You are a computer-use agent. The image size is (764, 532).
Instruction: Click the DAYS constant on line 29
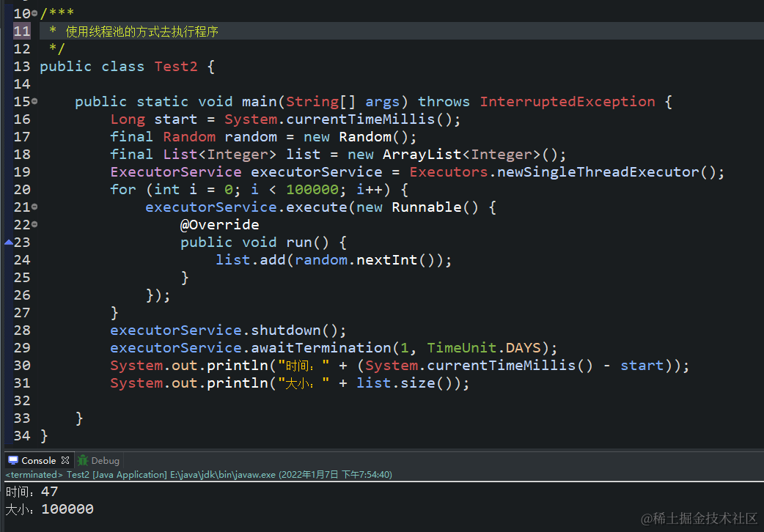click(524, 348)
